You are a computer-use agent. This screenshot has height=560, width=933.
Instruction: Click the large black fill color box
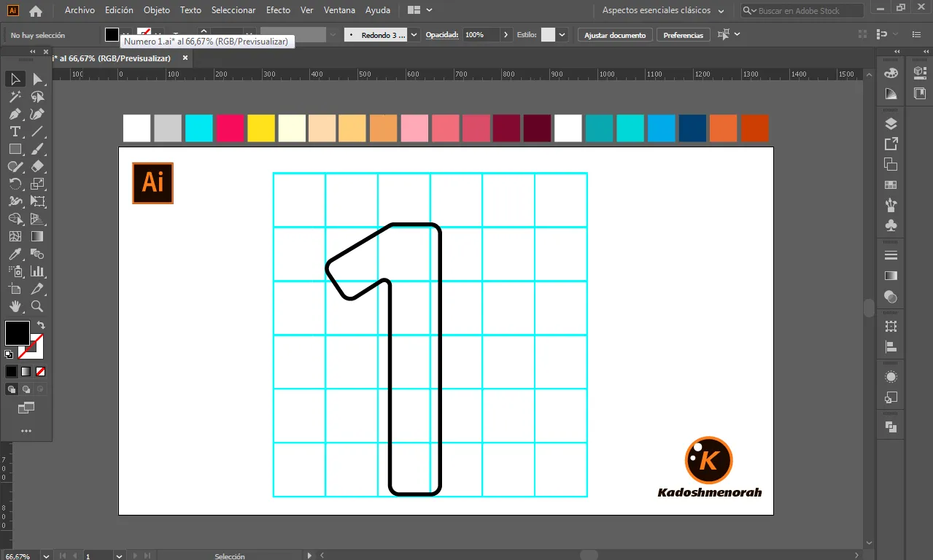(x=18, y=333)
